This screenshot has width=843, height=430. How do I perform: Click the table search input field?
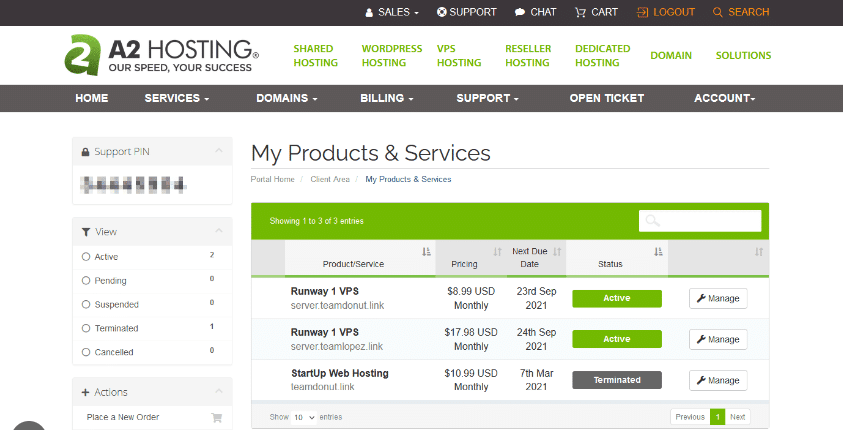[x=700, y=221]
